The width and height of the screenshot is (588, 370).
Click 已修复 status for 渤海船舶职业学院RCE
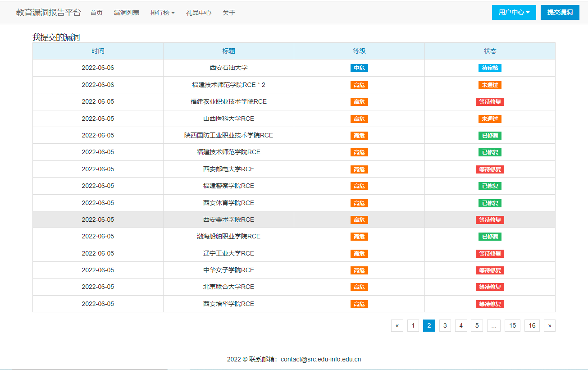[490, 237]
